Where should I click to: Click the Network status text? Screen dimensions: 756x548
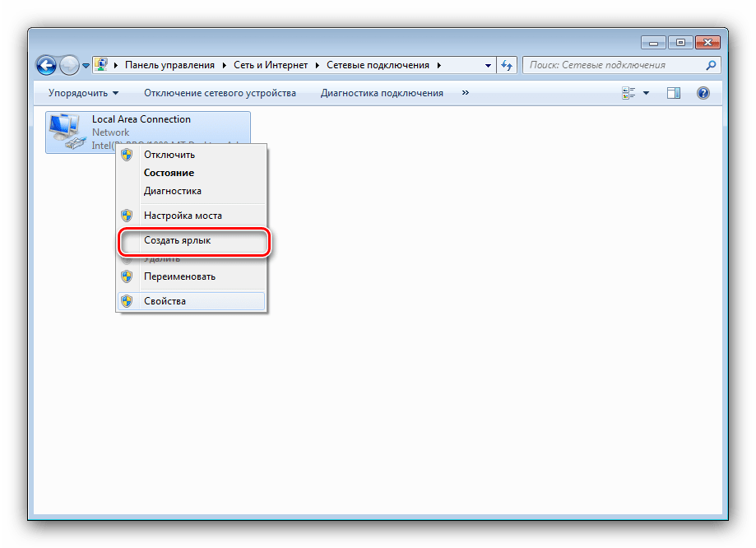110,132
